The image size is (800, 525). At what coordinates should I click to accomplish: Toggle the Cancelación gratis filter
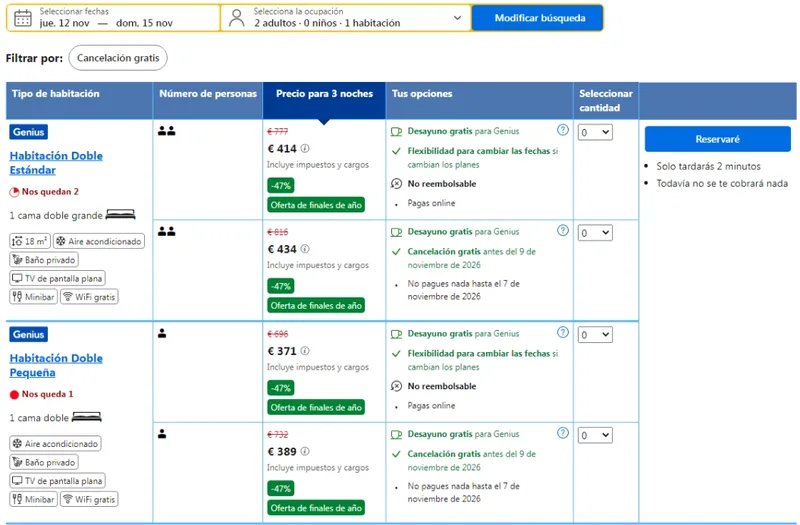pyautogui.click(x=118, y=58)
